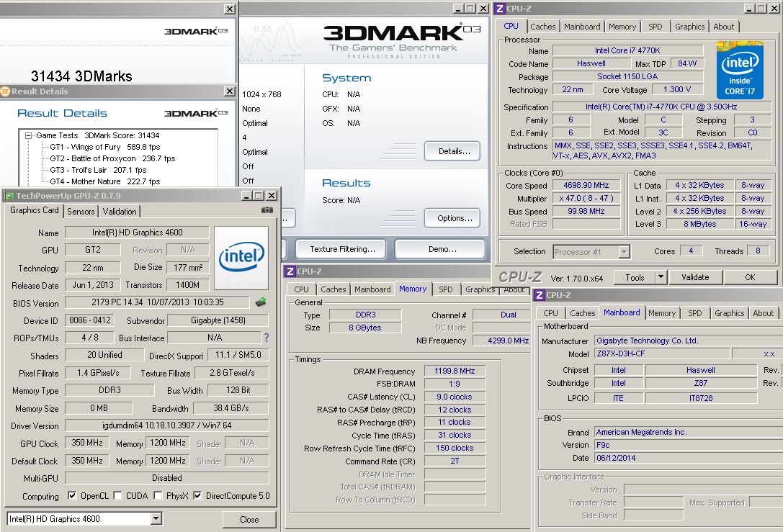Open the About tab in CPU-Z CPU window
The height and width of the screenshot is (532, 783).
tap(724, 27)
